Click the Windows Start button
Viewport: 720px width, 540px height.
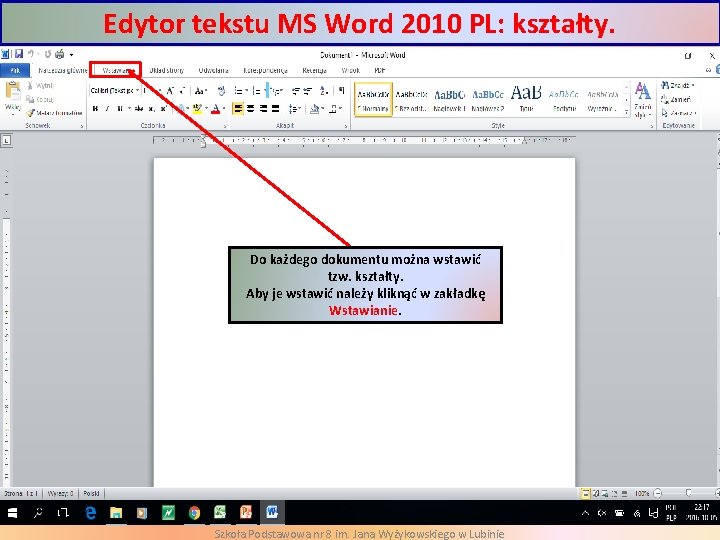point(12,512)
